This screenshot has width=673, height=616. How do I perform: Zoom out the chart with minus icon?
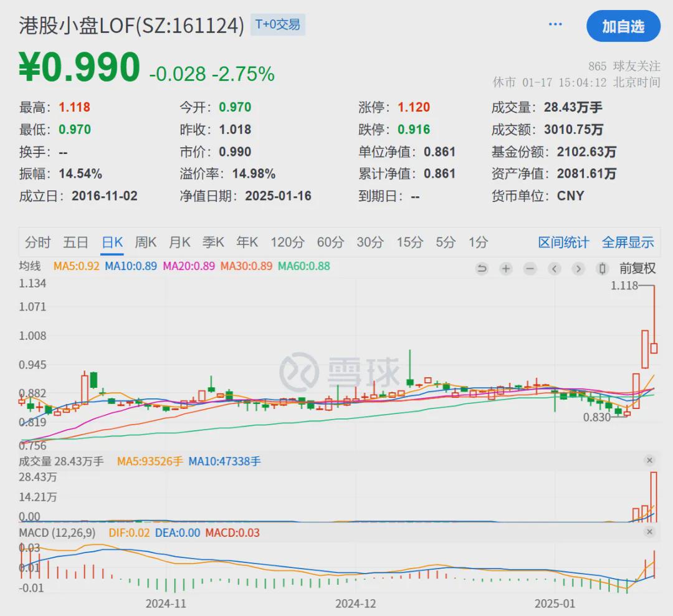(x=530, y=269)
